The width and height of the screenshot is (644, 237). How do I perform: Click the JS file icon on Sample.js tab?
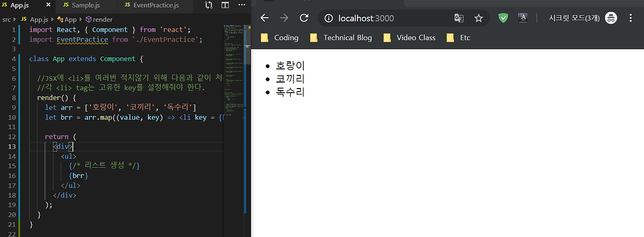click(x=66, y=5)
